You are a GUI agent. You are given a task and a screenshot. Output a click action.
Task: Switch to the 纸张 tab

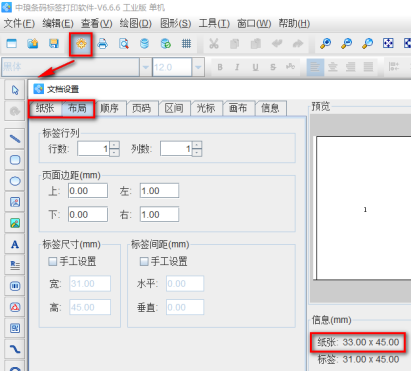coord(45,108)
